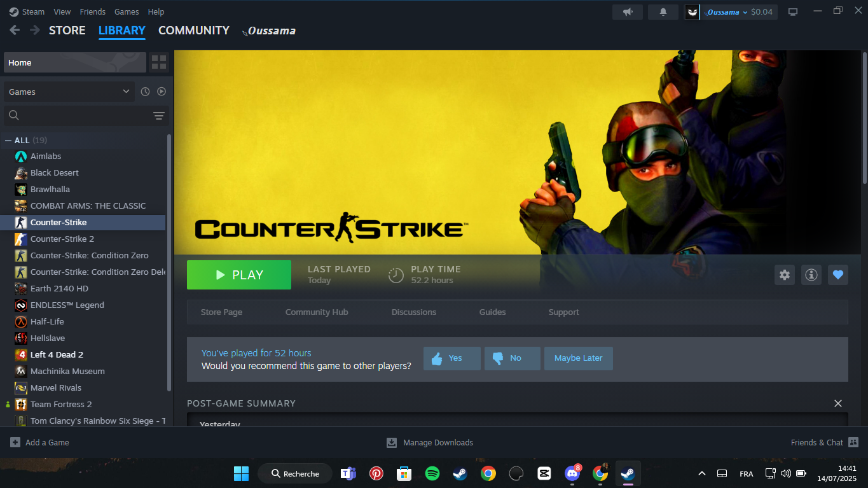The width and height of the screenshot is (868, 488).
Task: Switch to collections grid view icon
Action: click(x=159, y=62)
